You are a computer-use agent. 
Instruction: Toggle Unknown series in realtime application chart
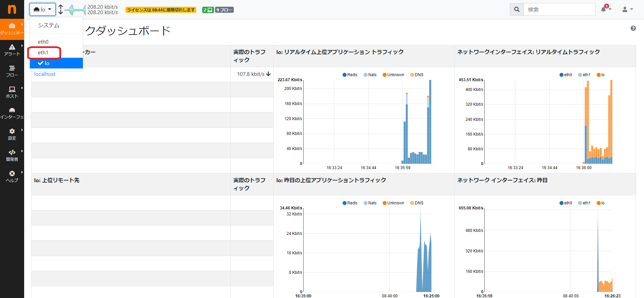click(x=393, y=75)
